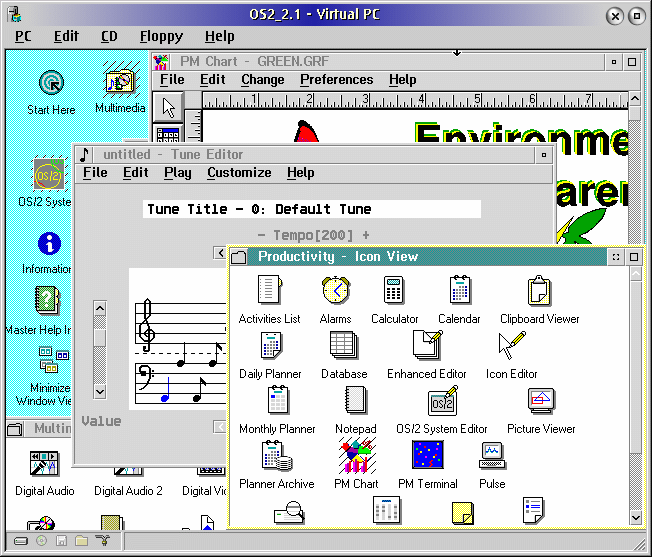The image size is (652, 557).
Task: Open the Clipboard Viewer icon
Action: click(539, 290)
